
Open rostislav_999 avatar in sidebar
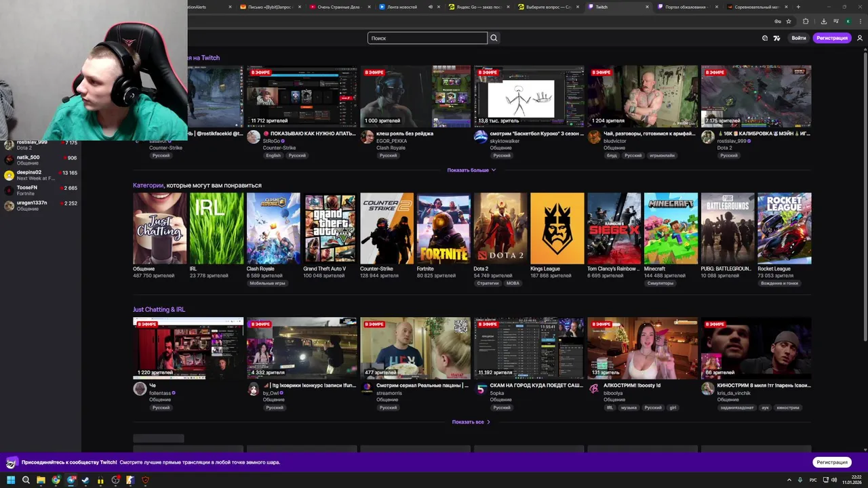point(9,145)
